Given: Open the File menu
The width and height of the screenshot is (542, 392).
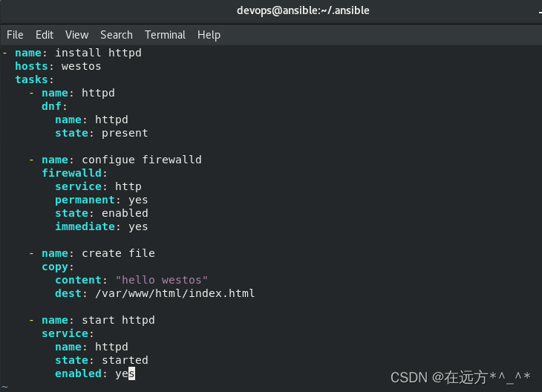Looking at the screenshot, I should coord(15,35).
